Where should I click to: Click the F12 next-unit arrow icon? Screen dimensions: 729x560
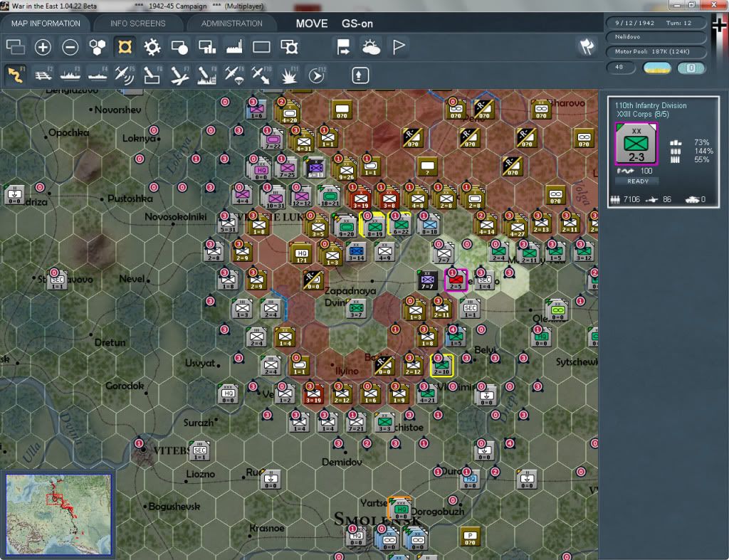[316, 74]
